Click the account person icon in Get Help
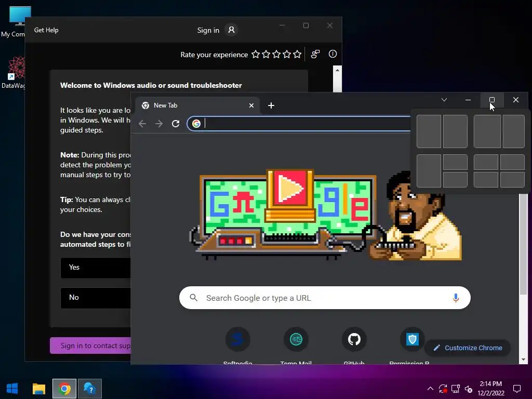This screenshot has width=532, height=399. (231, 30)
